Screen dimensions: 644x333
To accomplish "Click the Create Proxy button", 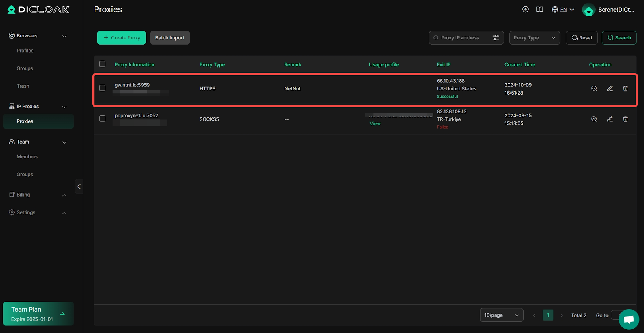I will tap(122, 38).
